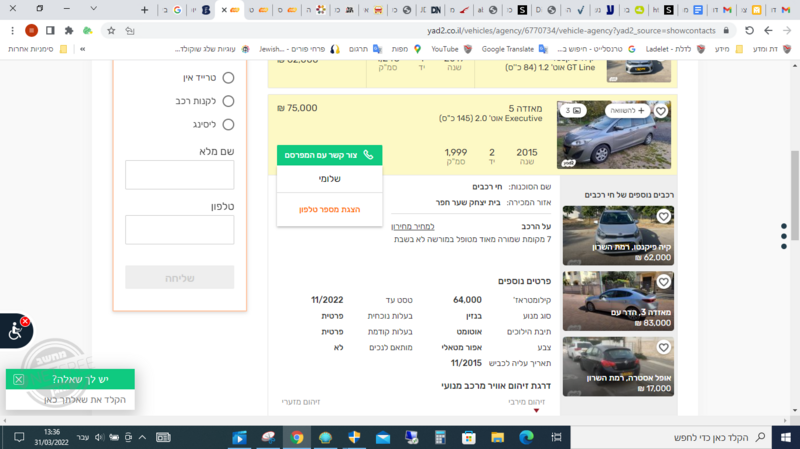Image resolution: width=800 pixels, height=449 pixels.
Task: Open Mail app from the taskbar
Action: [383, 437]
